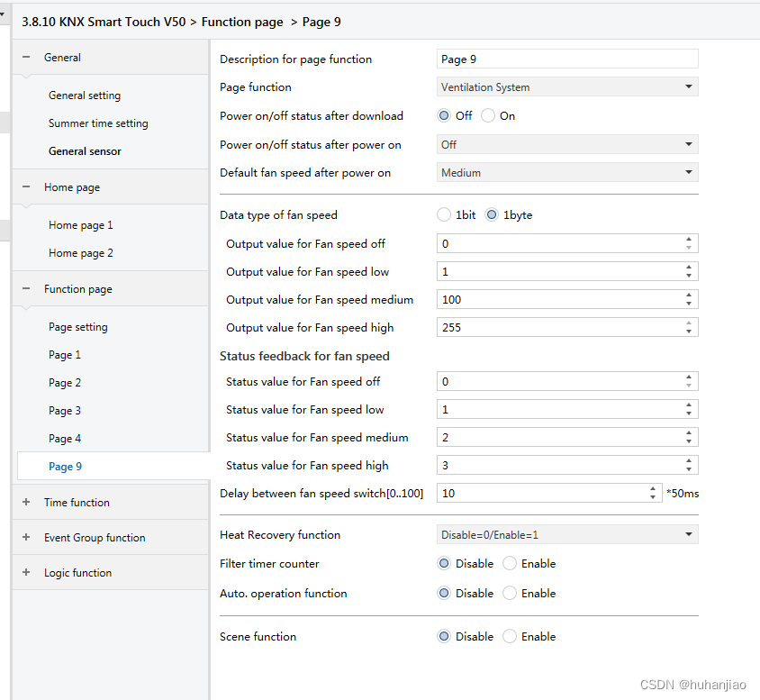Viewport: 760px width, 700px height.
Task: Open Default fan speed after power on dropdown
Action: [566, 173]
